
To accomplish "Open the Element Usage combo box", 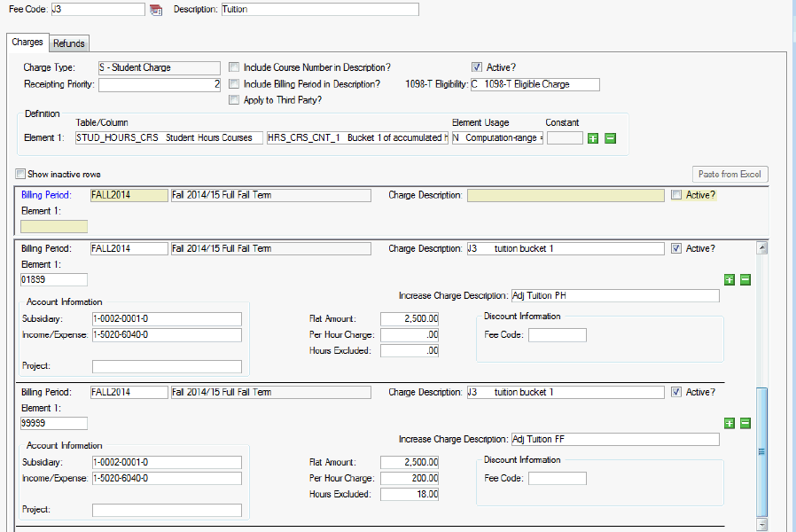I will 497,138.
